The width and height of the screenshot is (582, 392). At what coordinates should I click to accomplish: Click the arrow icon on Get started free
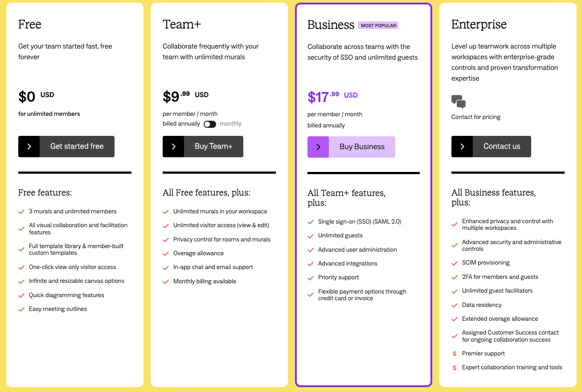coord(29,147)
